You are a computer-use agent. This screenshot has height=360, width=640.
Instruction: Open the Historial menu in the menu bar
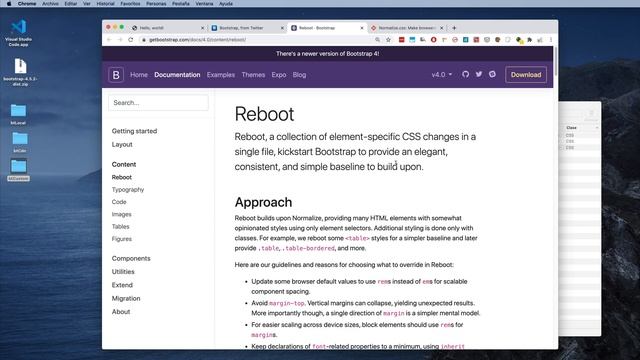pyautogui.click(x=105, y=3)
